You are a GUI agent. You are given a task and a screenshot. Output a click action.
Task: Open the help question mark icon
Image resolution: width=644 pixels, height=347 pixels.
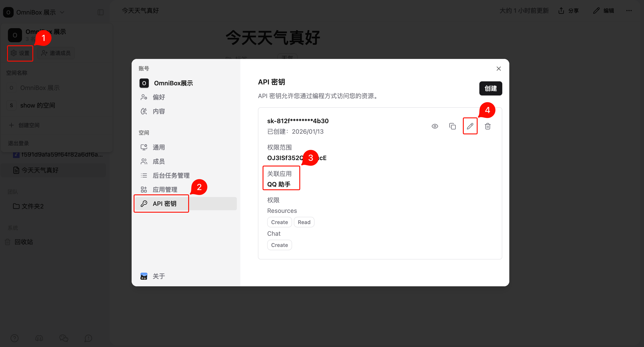(x=15, y=338)
